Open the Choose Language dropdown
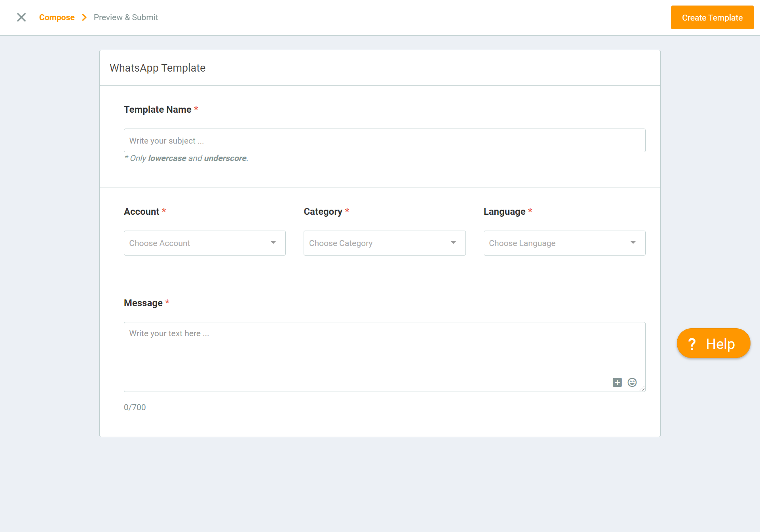760x532 pixels. point(564,243)
